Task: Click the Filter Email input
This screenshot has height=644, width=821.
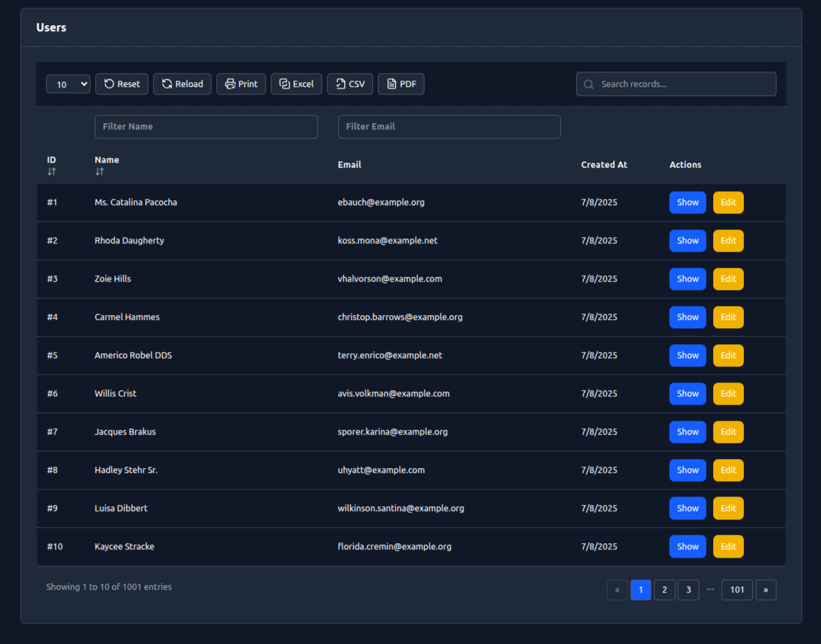Action: [449, 127]
